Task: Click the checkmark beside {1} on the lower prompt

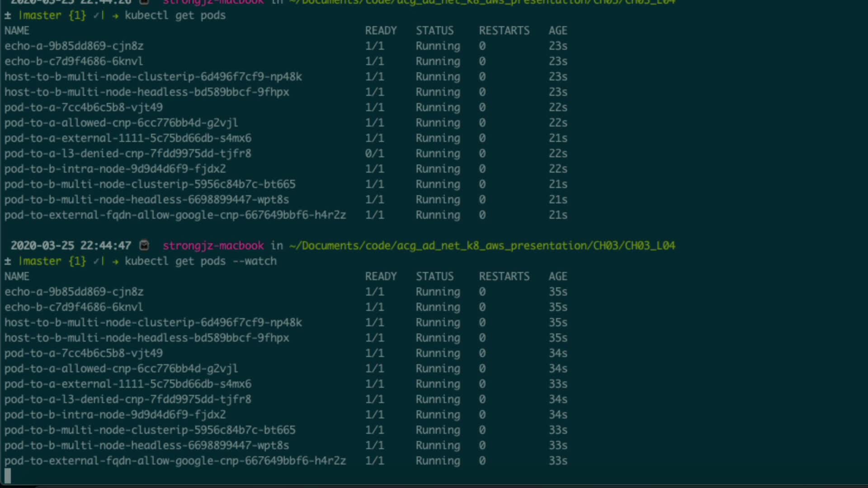Action: 96,261
